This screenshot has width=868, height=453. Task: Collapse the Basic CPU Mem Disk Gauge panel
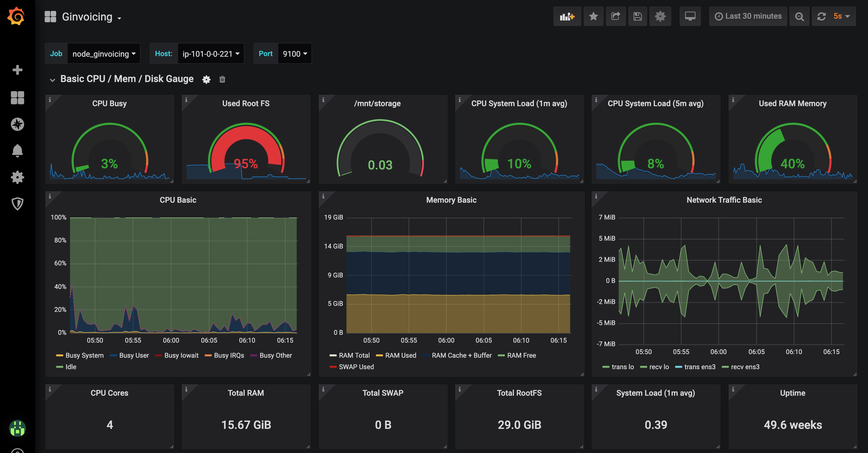click(52, 80)
